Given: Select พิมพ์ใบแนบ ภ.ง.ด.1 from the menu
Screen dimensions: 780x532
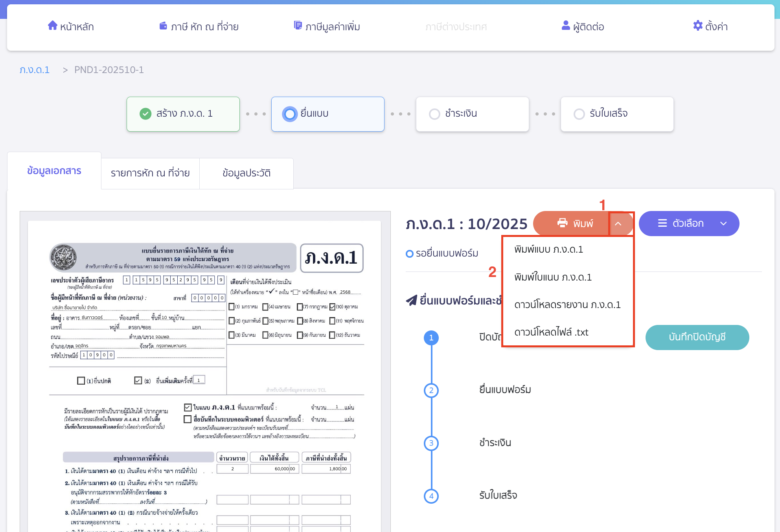Looking at the screenshot, I should [x=554, y=277].
